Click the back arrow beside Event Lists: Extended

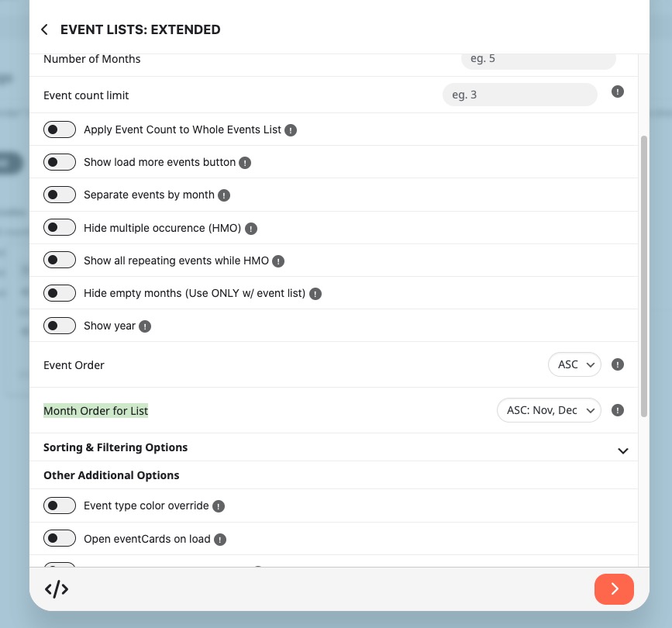point(44,29)
